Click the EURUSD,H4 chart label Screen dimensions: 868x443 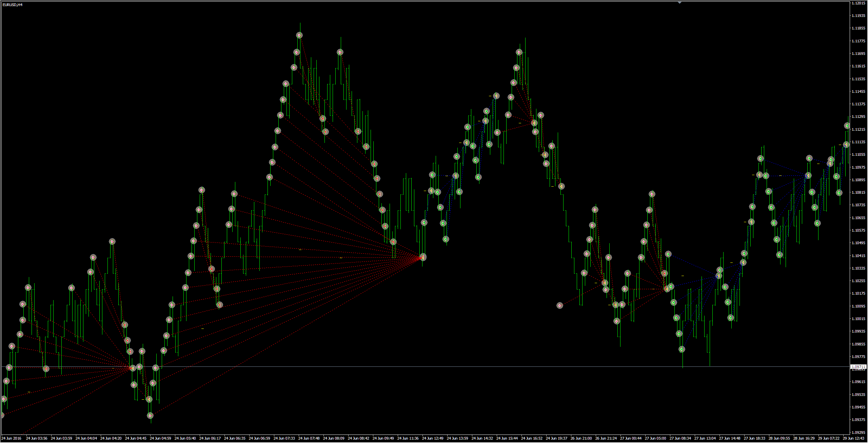(13, 5)
